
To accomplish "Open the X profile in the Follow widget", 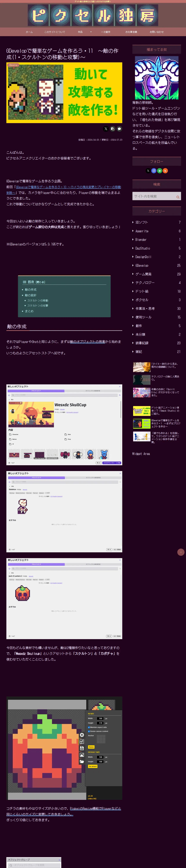I will coord(148,171).
